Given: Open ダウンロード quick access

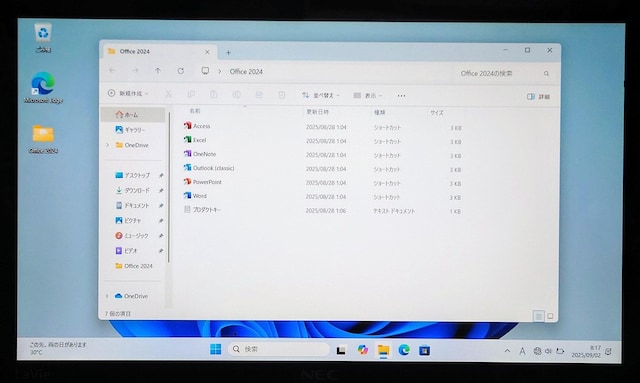Looking at the screenshot, I should click(133, 190).
